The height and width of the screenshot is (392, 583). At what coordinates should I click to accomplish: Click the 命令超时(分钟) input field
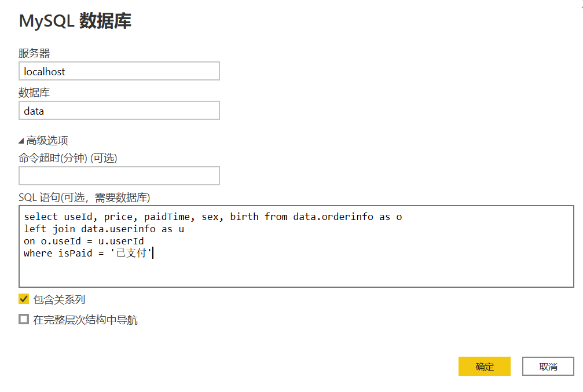(119, 176)
